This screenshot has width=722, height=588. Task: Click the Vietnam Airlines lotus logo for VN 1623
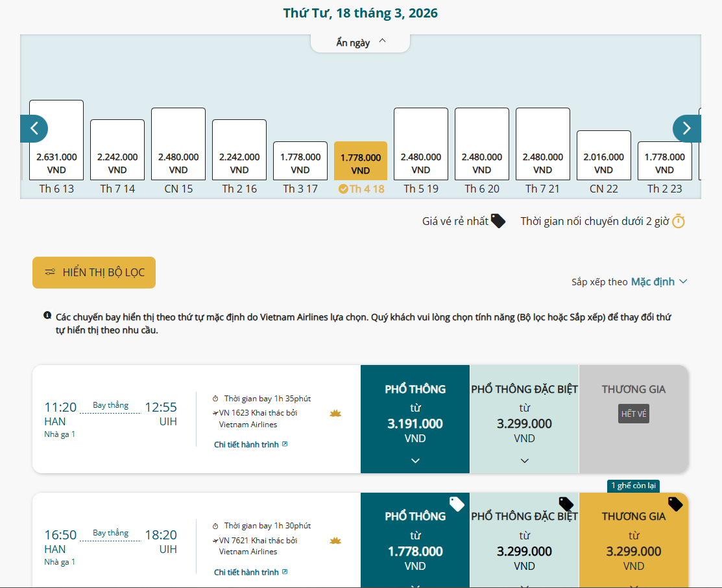pyautogui.click(x=335, y=414)
